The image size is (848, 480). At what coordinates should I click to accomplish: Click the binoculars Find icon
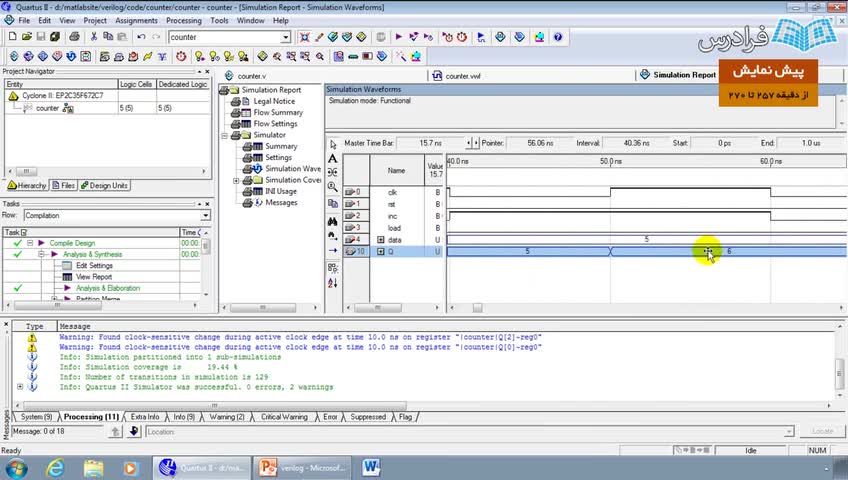tap(333, 221)
